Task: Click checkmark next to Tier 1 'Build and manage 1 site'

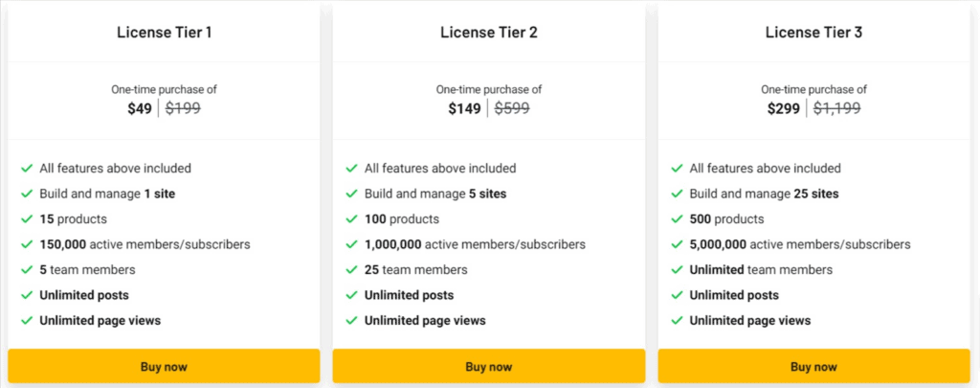Action: [27, 194]
